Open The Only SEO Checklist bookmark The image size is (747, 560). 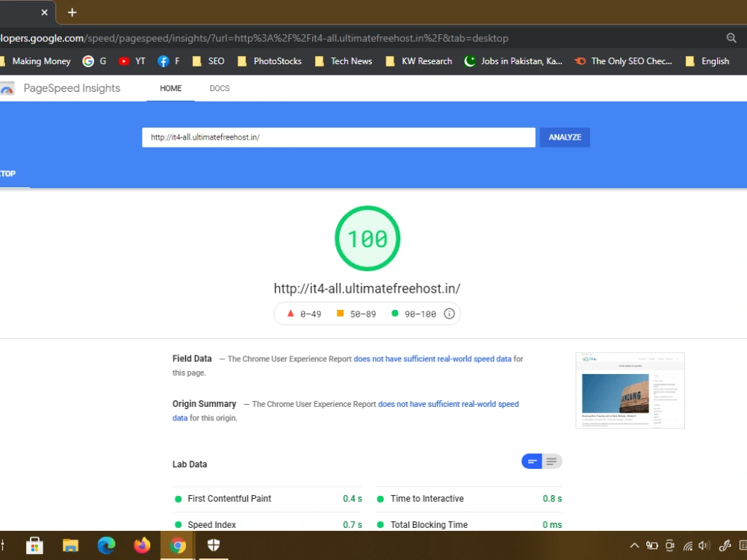(623, 61)
